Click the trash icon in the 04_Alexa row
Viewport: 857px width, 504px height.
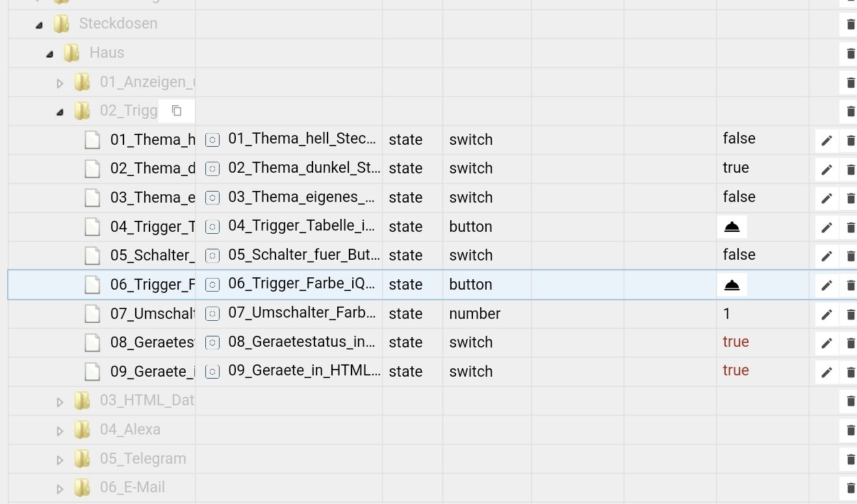(x=850, y=430)
